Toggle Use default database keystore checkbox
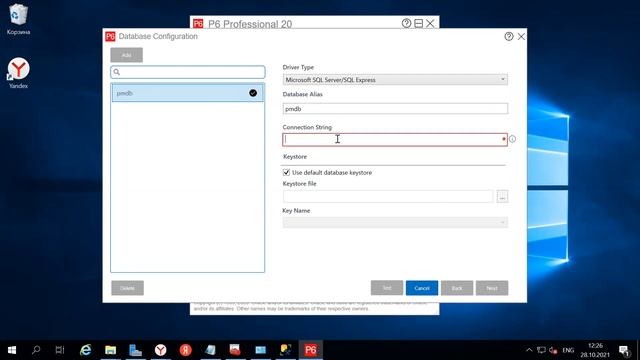This screenshot has height=360, width=640. pos(287,172)
